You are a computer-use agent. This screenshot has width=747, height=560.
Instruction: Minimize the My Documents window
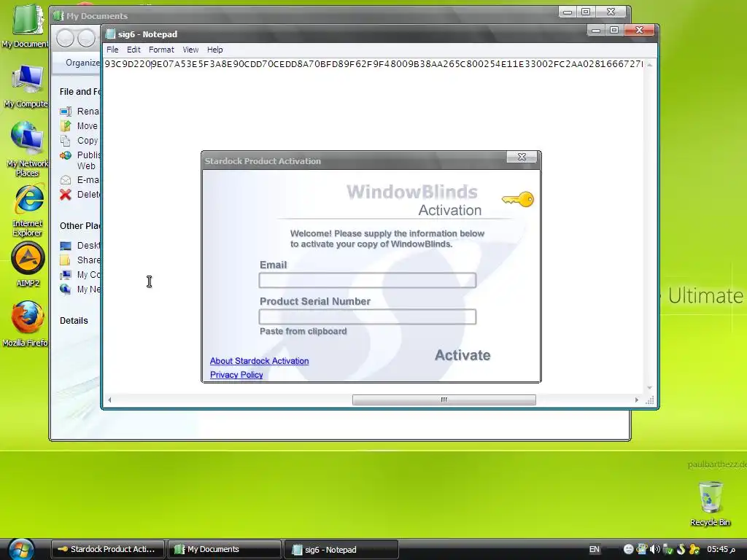[x=568, y=12]
